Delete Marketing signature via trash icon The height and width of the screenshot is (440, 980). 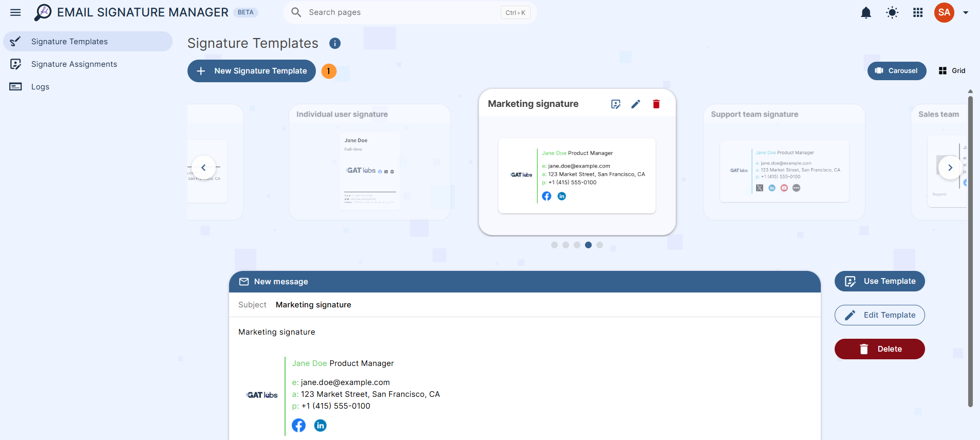pyautogui.click(x=656, y=104)
